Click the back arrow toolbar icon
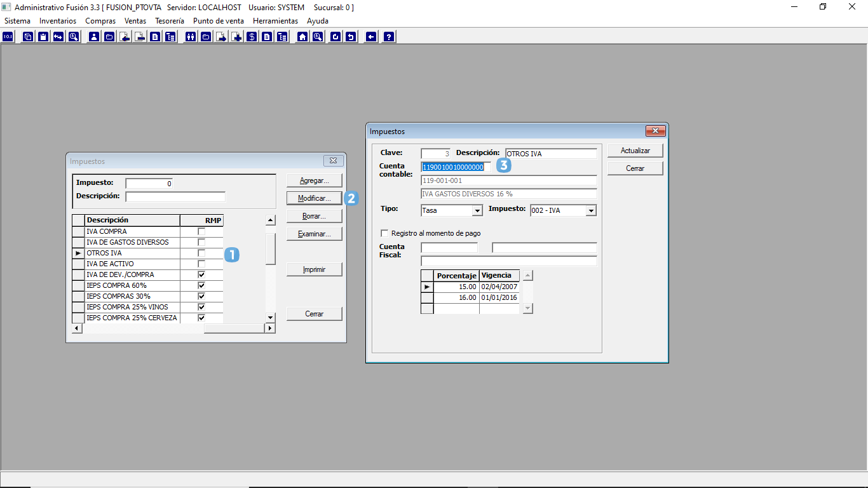The image size is (868, 488). (x=371, y=36)
